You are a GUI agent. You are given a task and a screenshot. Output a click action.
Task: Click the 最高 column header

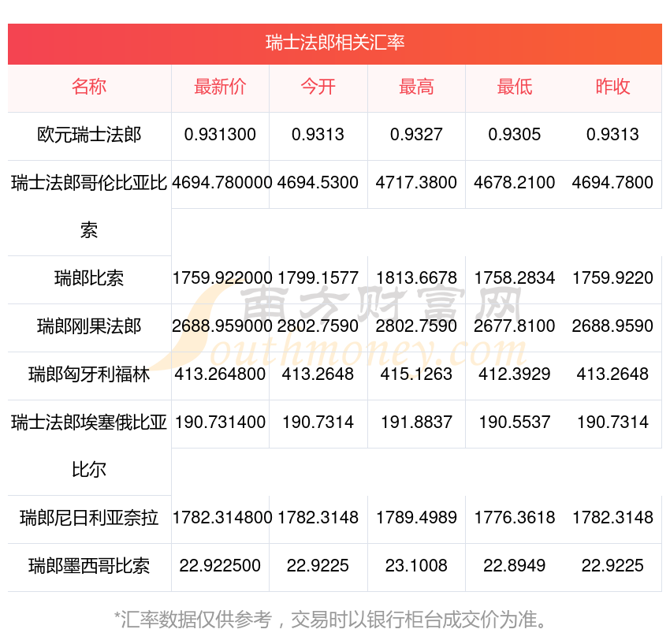[x=416, y=87]
